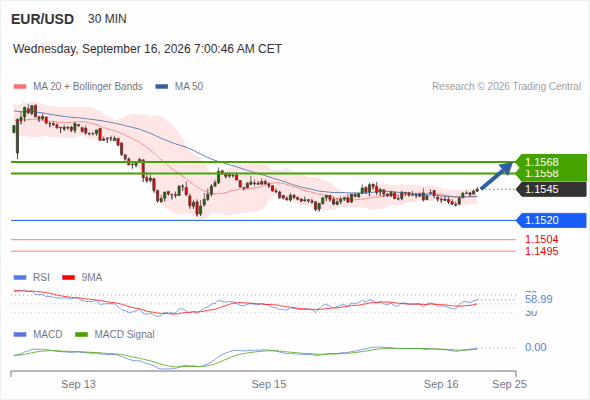Click the blue upward trend arrow
590x400 pixels.
point(497,176)
